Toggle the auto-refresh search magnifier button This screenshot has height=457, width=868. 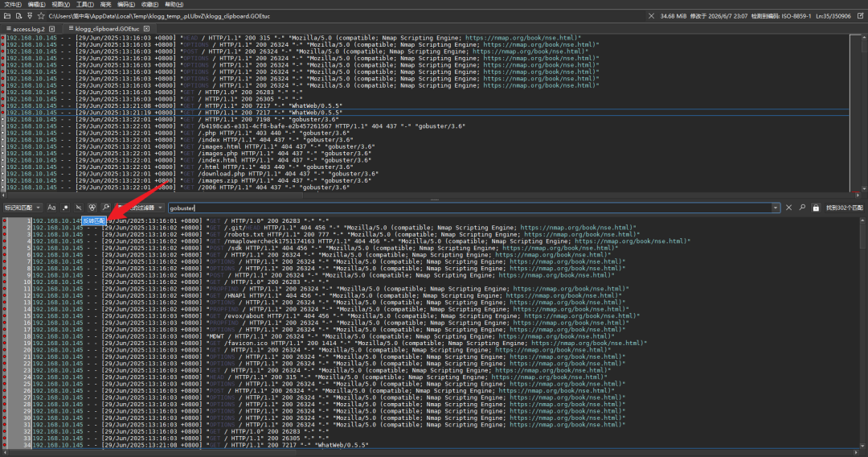(106, 208)
